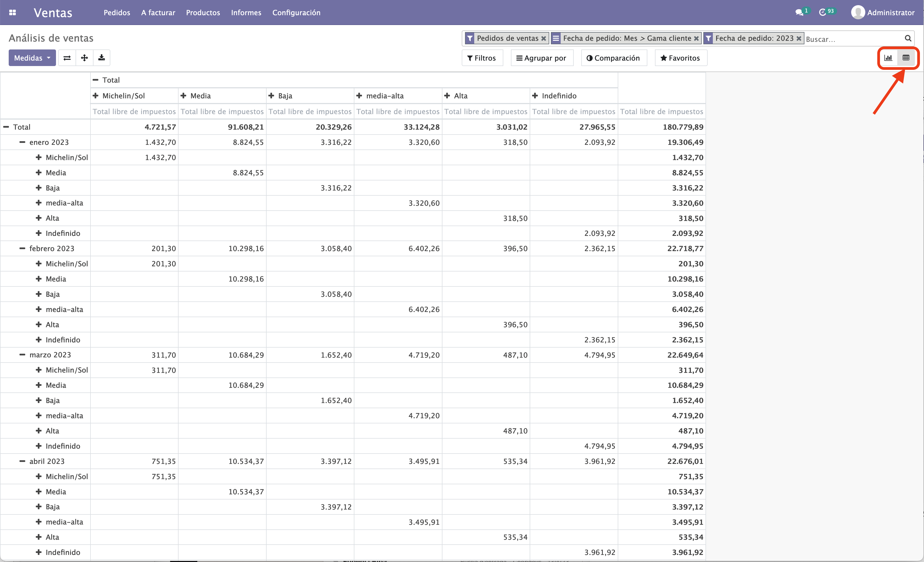Click the Ventas app title
924x562 pixels.
pyautogui.click(x=53, y=13)
